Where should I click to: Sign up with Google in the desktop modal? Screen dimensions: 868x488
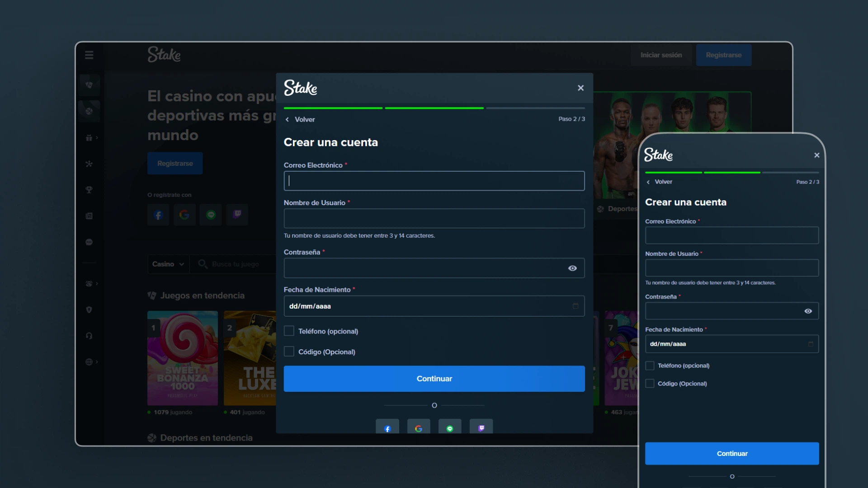point(419,427)
